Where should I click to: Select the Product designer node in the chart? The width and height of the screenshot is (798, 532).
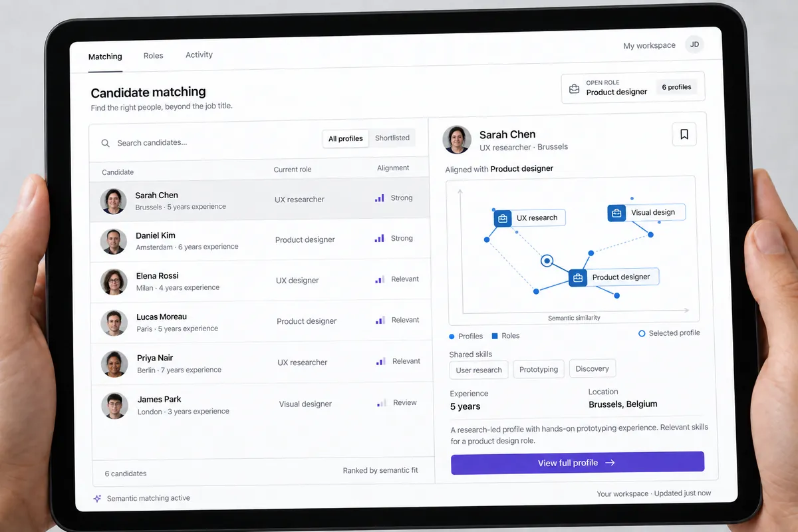coord(614,277)
